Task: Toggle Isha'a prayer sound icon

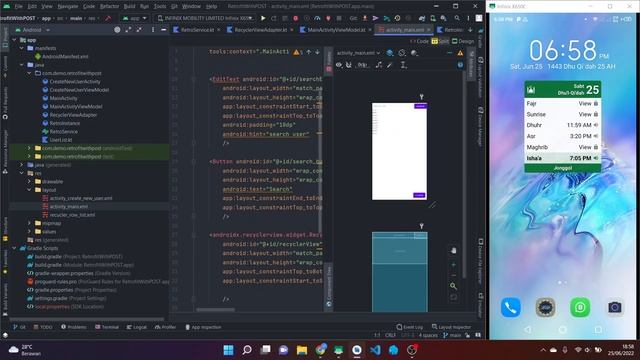Action: (x=596, y=158)
